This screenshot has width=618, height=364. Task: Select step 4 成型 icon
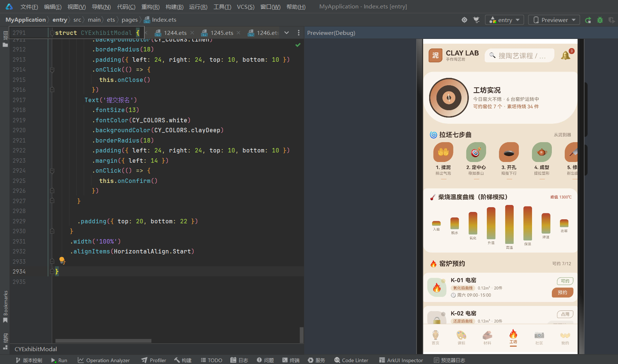point(542,152)
